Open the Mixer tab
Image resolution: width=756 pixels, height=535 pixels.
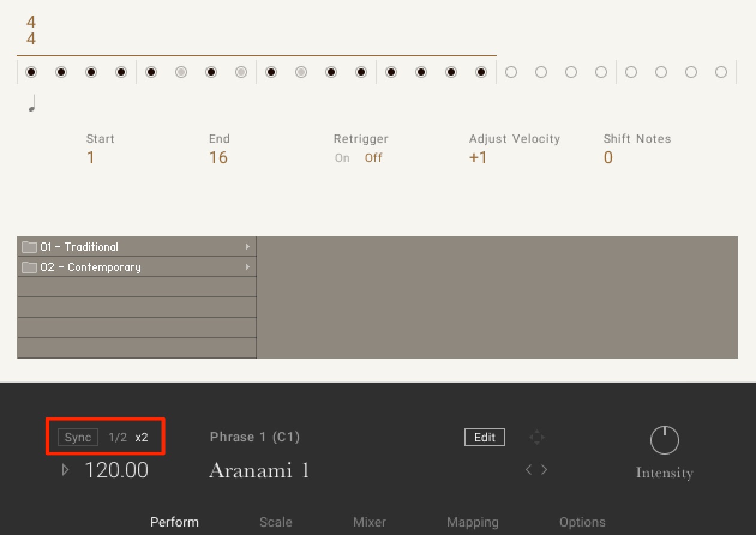pyautogui.click(x=370, y=522)
